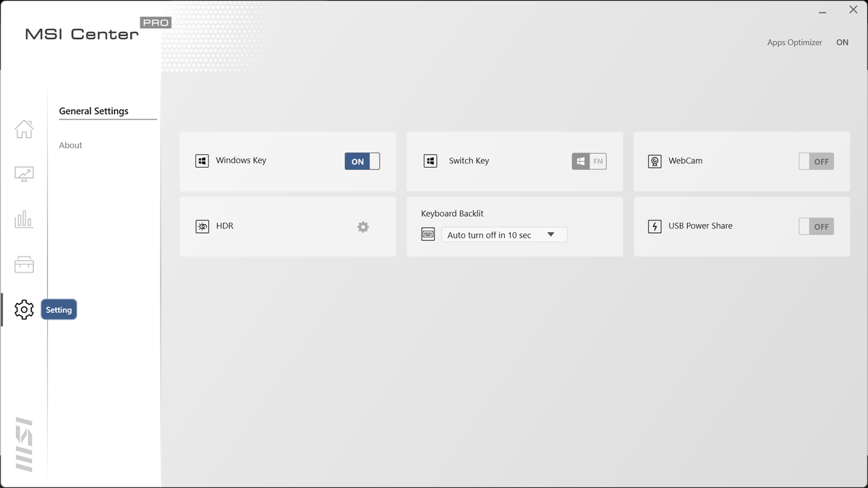
Task: Click the HDR label text
Action: [x=225, y=226]
